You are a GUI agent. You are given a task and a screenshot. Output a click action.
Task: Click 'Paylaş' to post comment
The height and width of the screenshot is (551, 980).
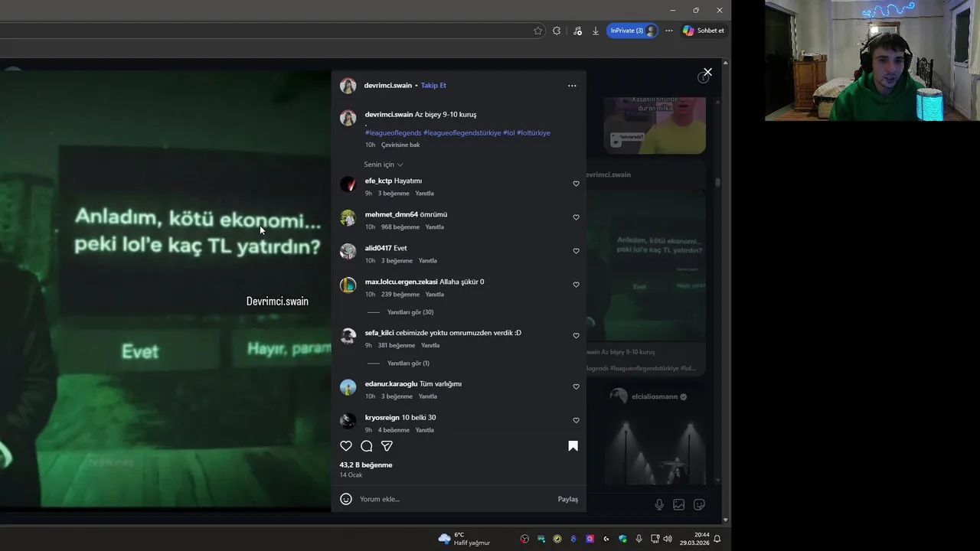(568, 499)
